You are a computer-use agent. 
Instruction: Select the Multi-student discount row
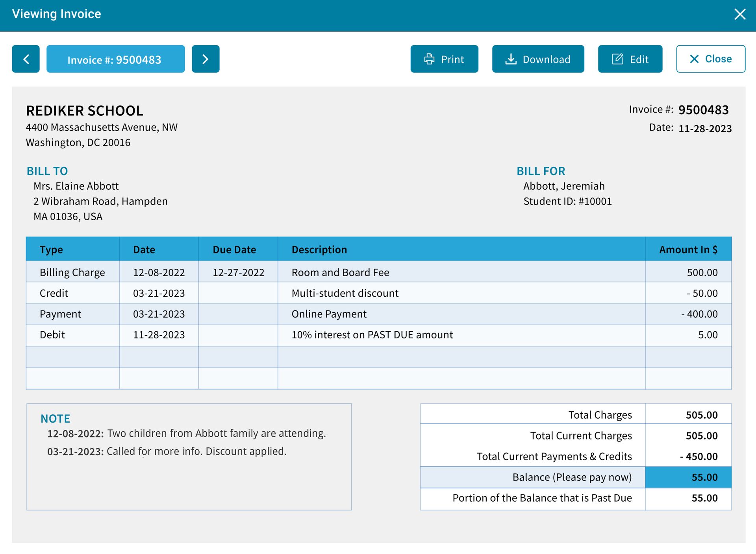point(345,293)
